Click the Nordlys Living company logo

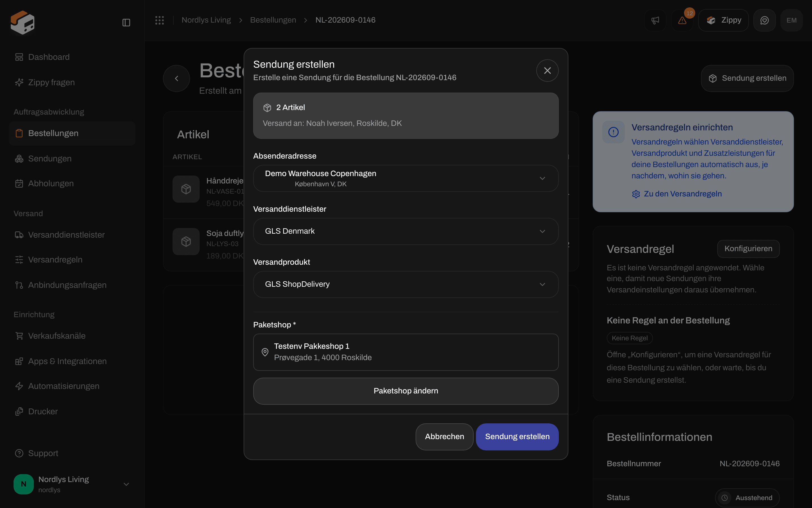point(23,22)
